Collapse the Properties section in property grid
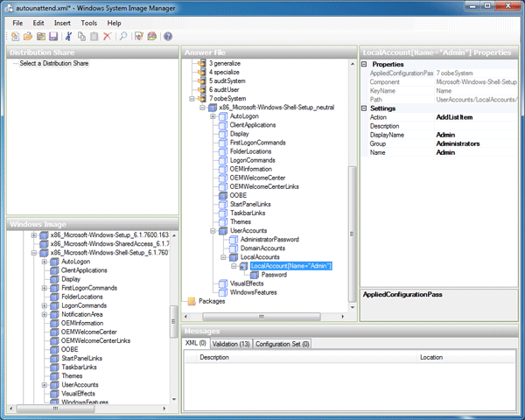This screenshot has height=420, width=525. 365,64
